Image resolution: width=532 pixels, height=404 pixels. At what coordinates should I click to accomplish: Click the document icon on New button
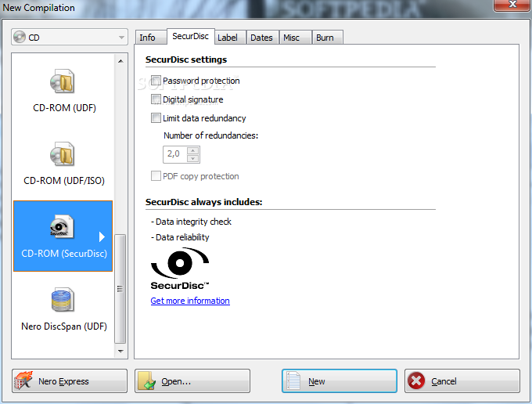(293, 381)
